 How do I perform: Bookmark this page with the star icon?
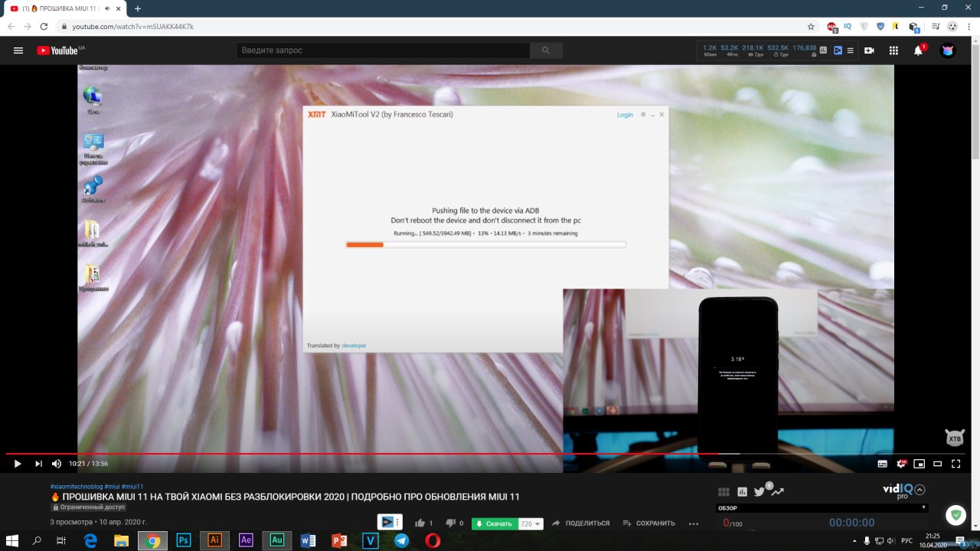[x=811, y=26]
